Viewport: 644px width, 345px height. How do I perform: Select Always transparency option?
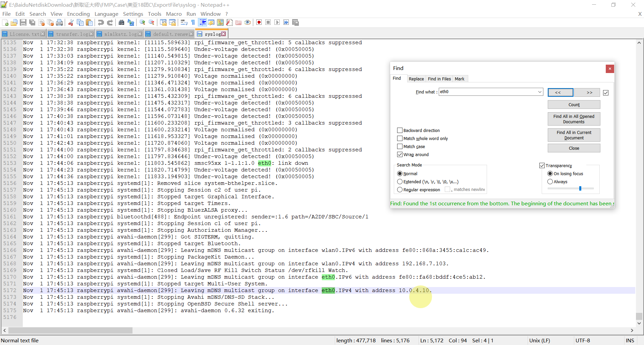pyautogui.click(x=550, y=182)
